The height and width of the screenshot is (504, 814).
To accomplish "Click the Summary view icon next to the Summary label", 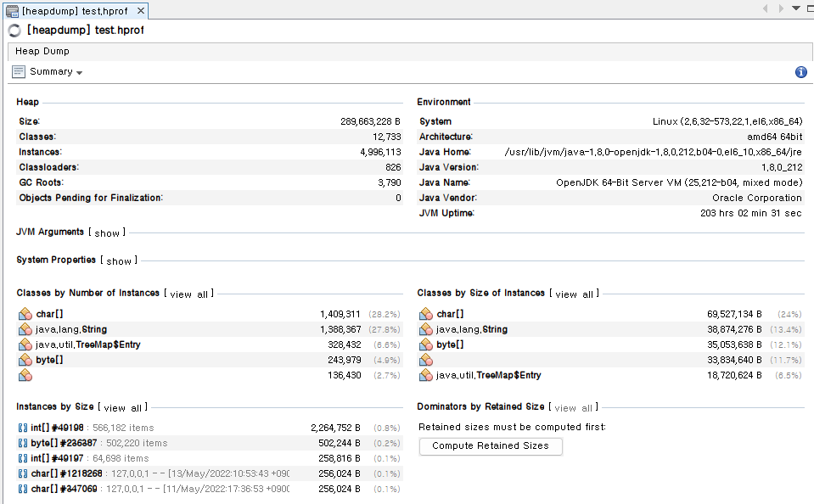I will tap(18, 71).
